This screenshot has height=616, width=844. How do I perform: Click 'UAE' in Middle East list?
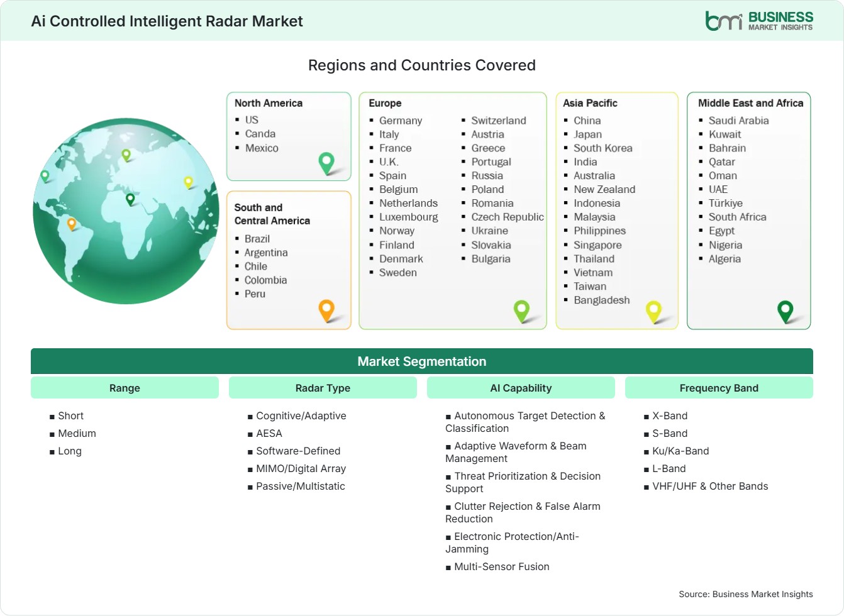718,190
